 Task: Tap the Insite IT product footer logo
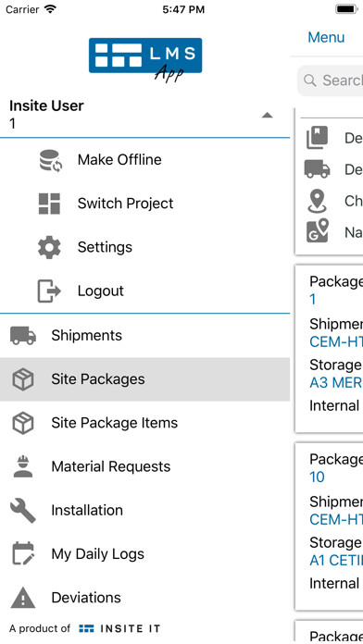point(119,628)
